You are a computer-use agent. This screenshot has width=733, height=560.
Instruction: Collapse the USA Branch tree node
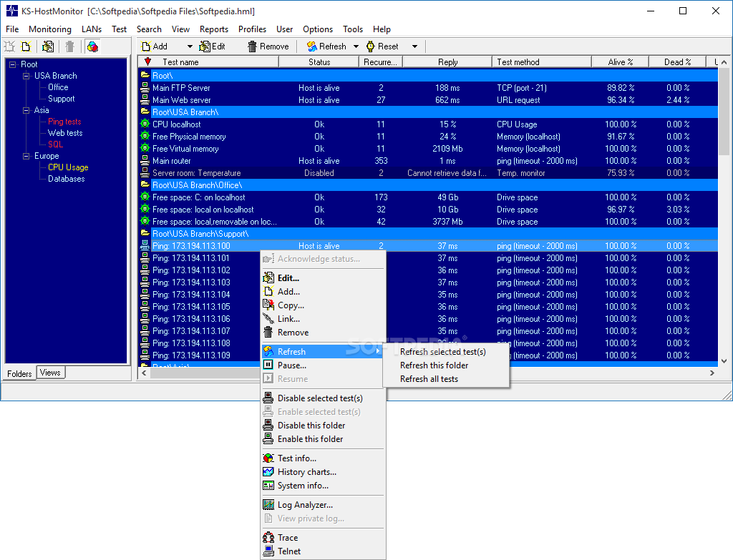click(x=26, y=76)
